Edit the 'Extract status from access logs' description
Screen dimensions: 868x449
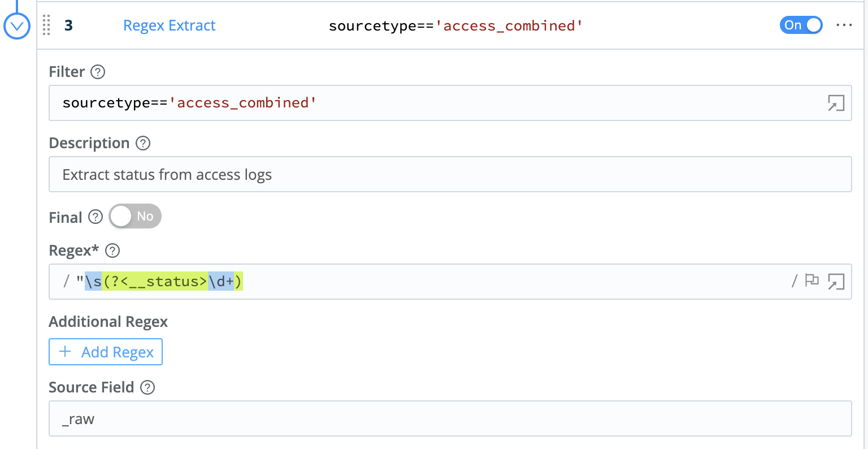pyautogui.click(x=226, y=175)
